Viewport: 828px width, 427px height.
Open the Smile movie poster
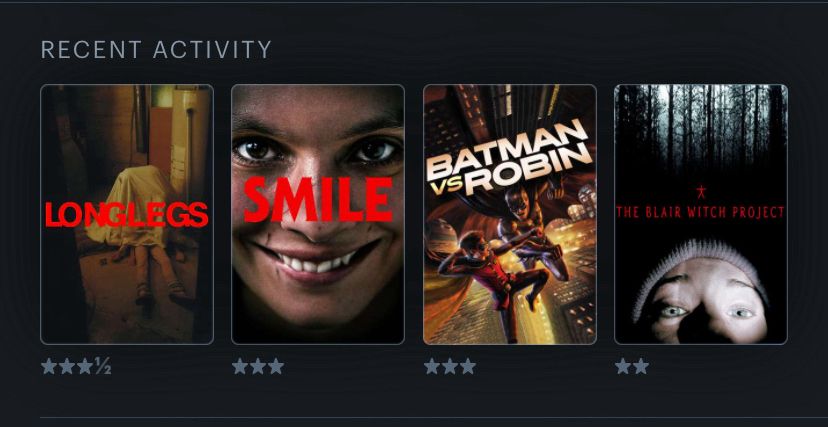pyautogui.click(x=318, y=214)
